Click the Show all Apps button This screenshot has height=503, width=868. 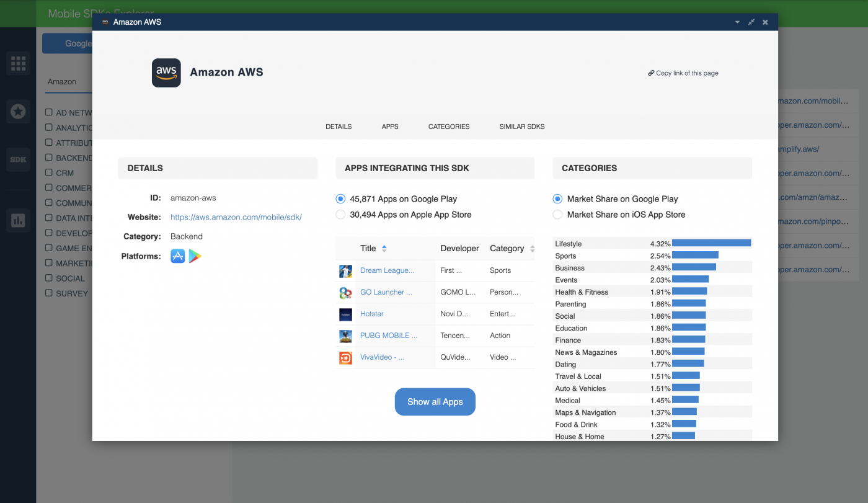(435, 401)
